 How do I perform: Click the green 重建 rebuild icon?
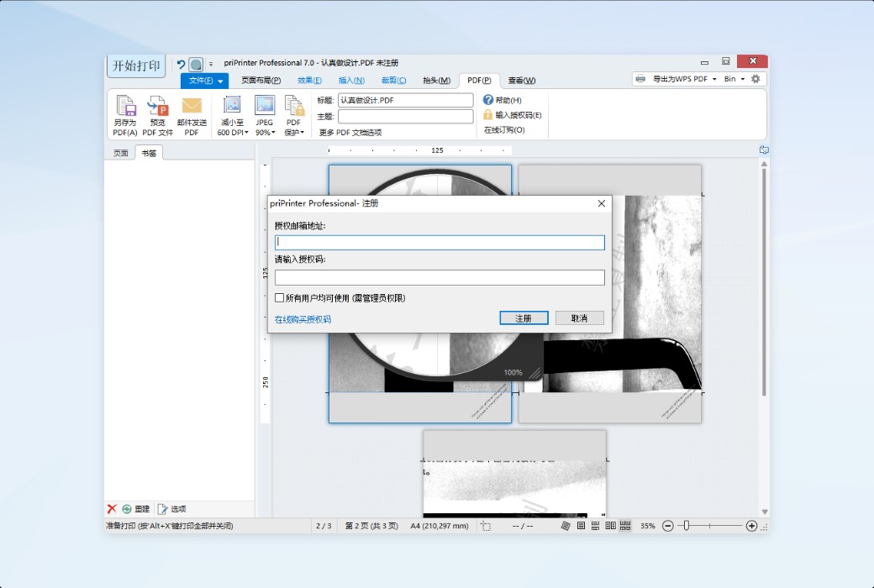coord(127,509)
